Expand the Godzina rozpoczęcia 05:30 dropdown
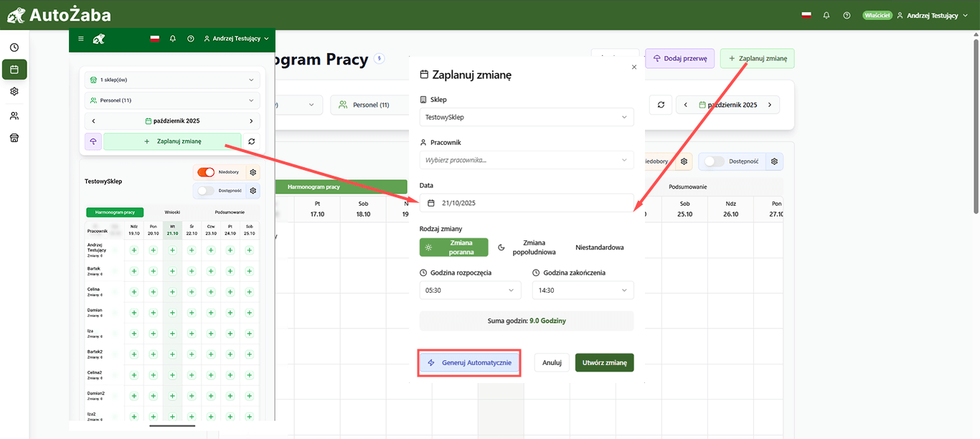The width and height of the screenshot is (980, 439). 470,291
